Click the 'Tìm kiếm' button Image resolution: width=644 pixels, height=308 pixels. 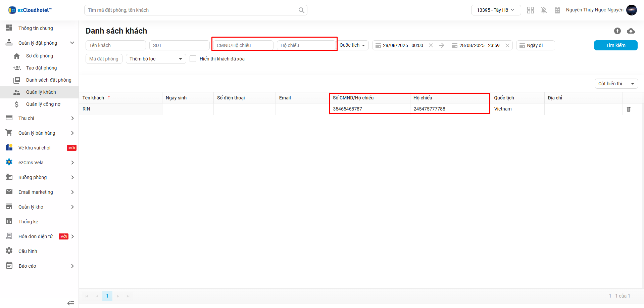[615, 45]
